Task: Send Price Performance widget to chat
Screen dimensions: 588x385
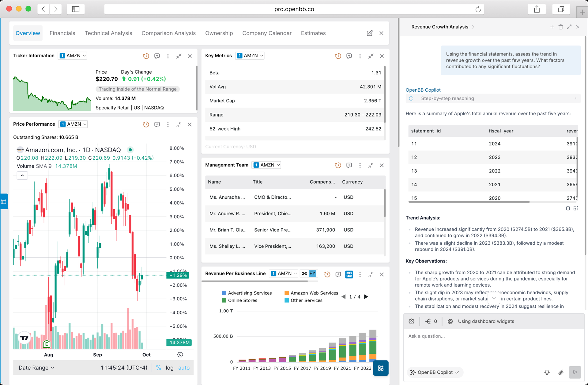Action: click(157, 124)
